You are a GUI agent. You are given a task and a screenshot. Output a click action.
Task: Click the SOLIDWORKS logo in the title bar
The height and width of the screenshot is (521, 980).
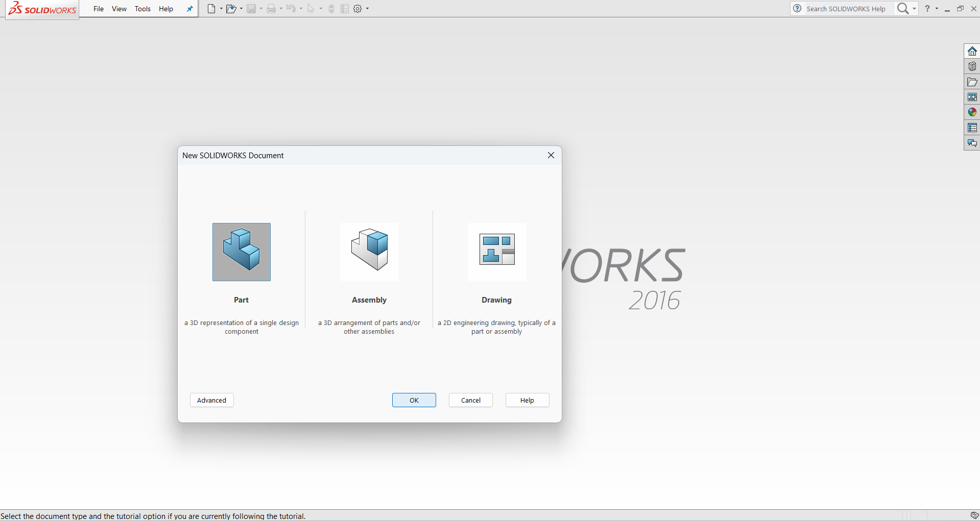[x=42, y=9]
